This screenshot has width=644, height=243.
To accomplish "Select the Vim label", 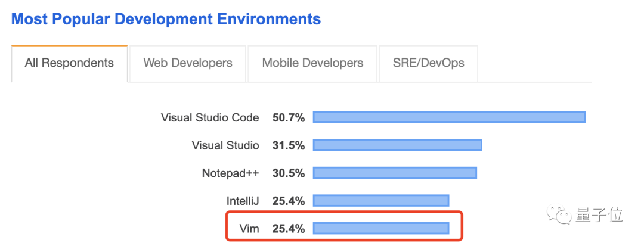I will (249, 229).
